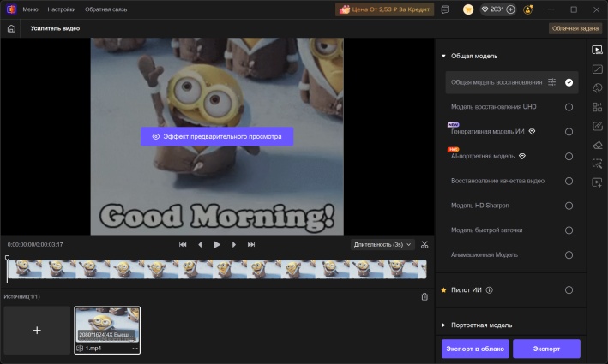Open the shopping cart icon
Screen dimensions: 608x364
point(468,9)
